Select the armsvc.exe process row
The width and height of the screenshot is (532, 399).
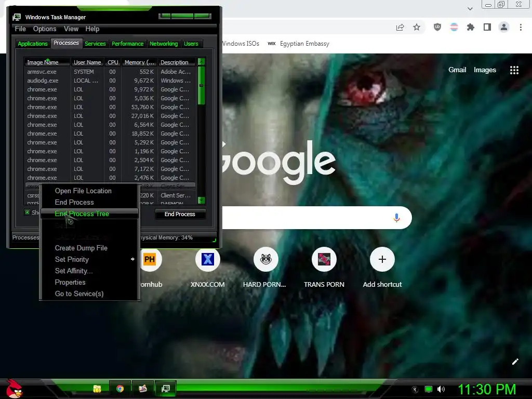(x=110, y=72)
